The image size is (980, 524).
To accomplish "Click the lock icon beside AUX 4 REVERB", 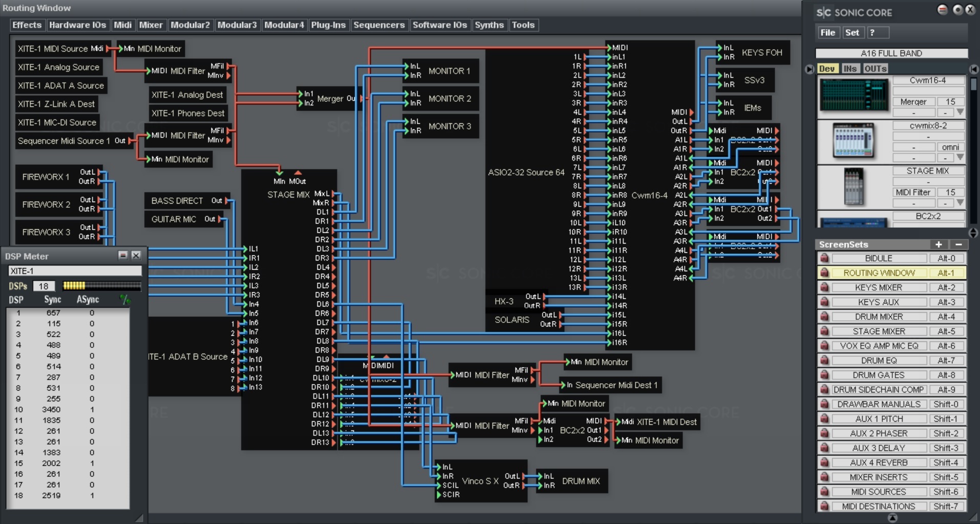I will click(x=824, y=463).
